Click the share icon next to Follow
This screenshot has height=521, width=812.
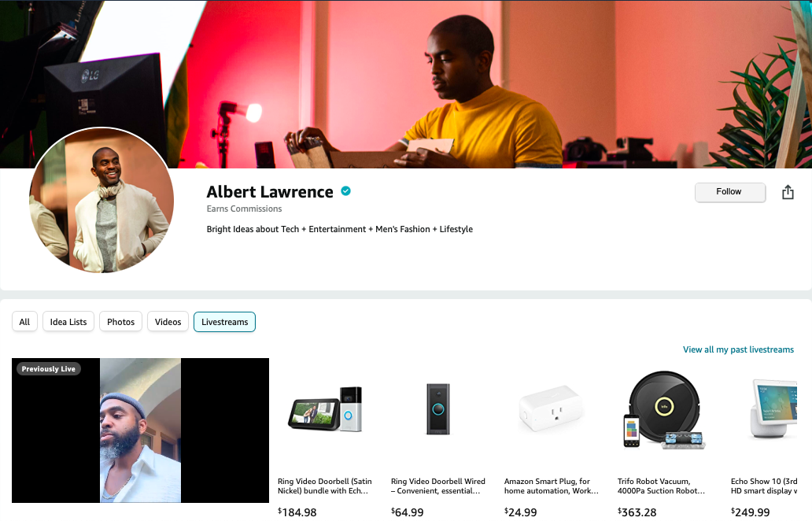[788, 192]
